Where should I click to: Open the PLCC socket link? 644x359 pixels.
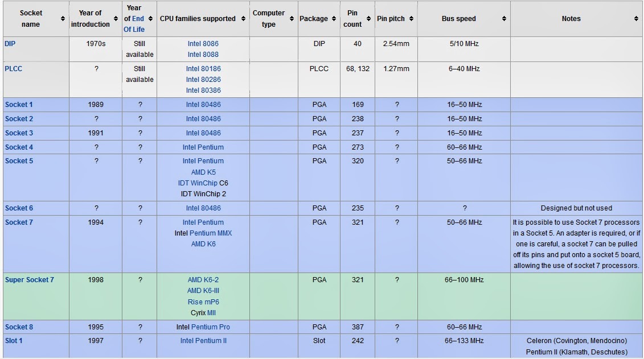[x=14, y=68]
